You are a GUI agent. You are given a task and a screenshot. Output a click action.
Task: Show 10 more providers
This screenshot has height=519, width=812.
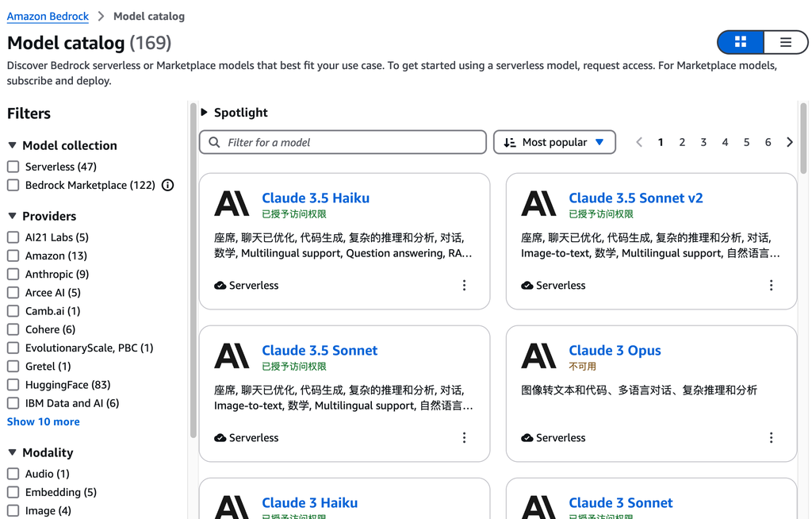coord(44,421)
